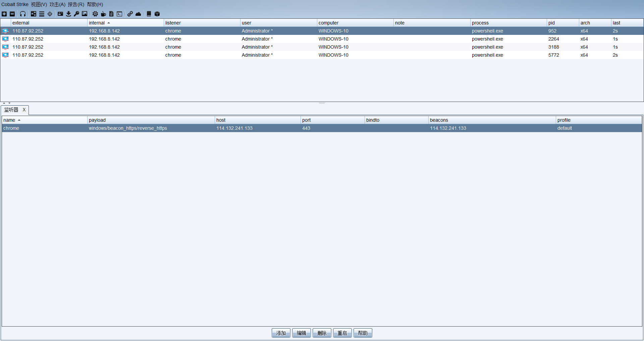Click the 添加 button

[281, 333]
